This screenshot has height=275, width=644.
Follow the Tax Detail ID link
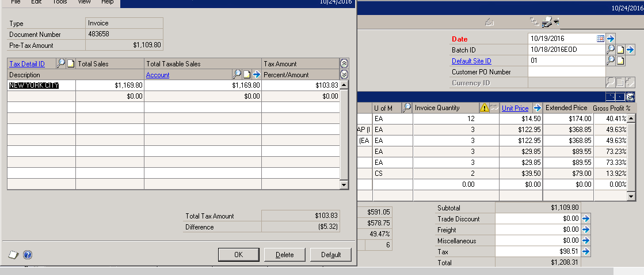27,64
